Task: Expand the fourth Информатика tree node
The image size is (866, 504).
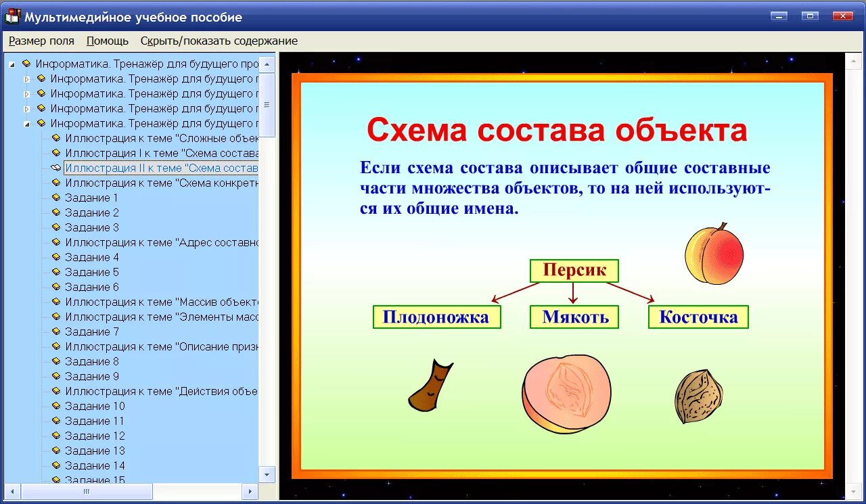Action: pyautogui.click(x=27, y=109)
